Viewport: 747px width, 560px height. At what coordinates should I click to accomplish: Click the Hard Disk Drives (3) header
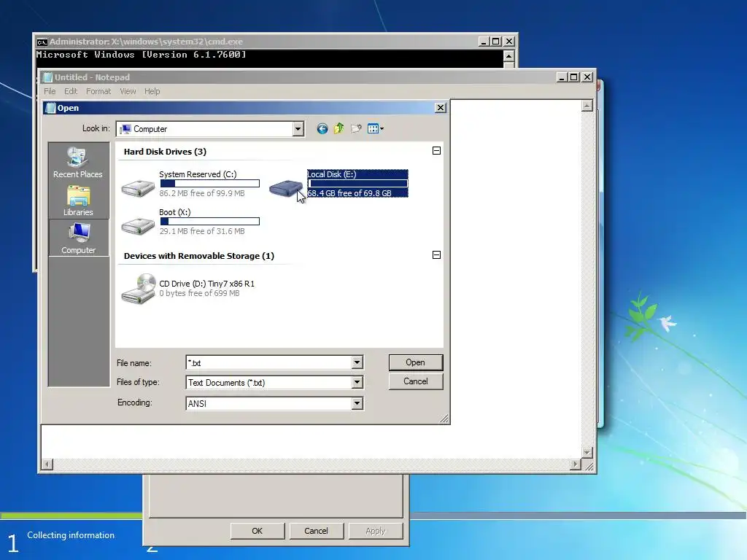pos(165,152)
